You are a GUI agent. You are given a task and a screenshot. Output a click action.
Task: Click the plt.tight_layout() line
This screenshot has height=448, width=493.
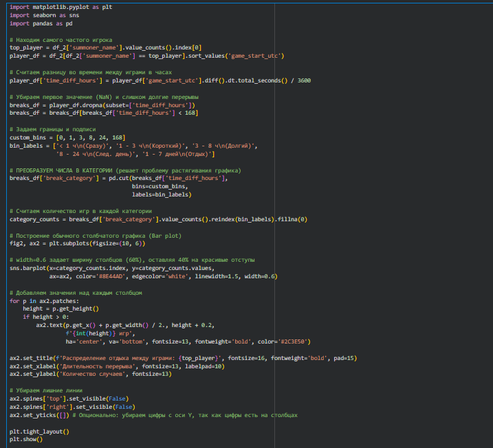coord(39,432)
